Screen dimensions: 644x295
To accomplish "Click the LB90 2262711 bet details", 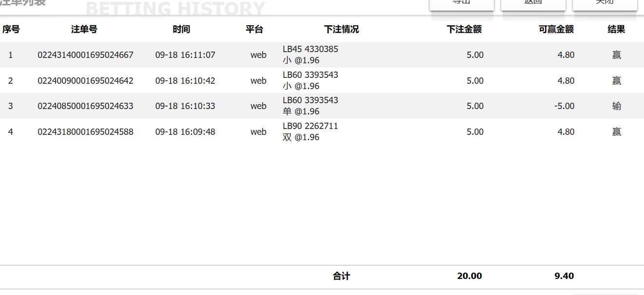I will tap(310, 126).
